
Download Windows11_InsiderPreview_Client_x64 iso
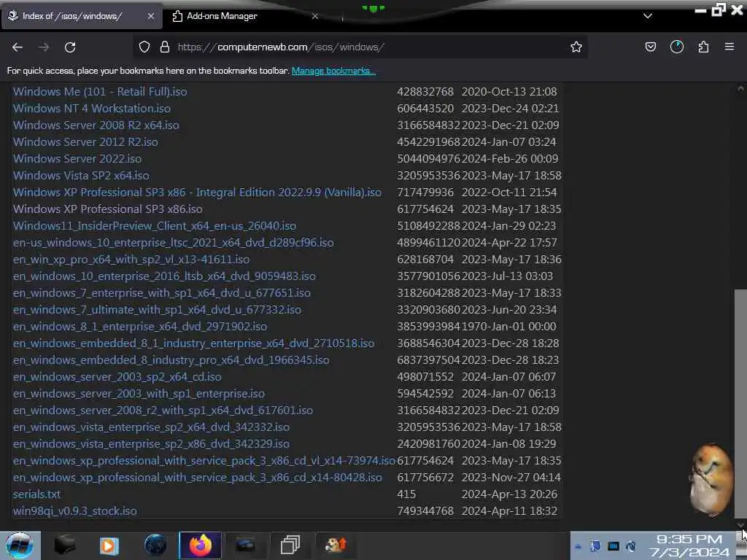point(155,226)
